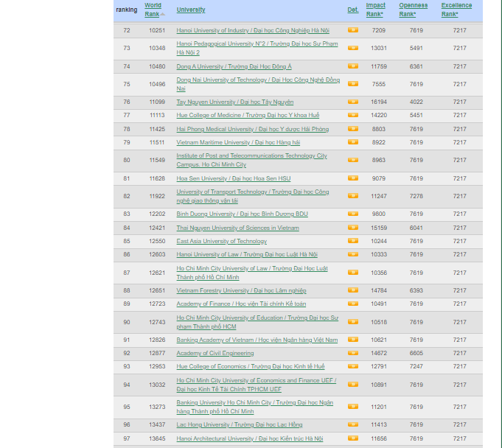The height and width of the screenshot is (448, 502).
Task: Open Vietnam Maritime University link
Action: 238,142
